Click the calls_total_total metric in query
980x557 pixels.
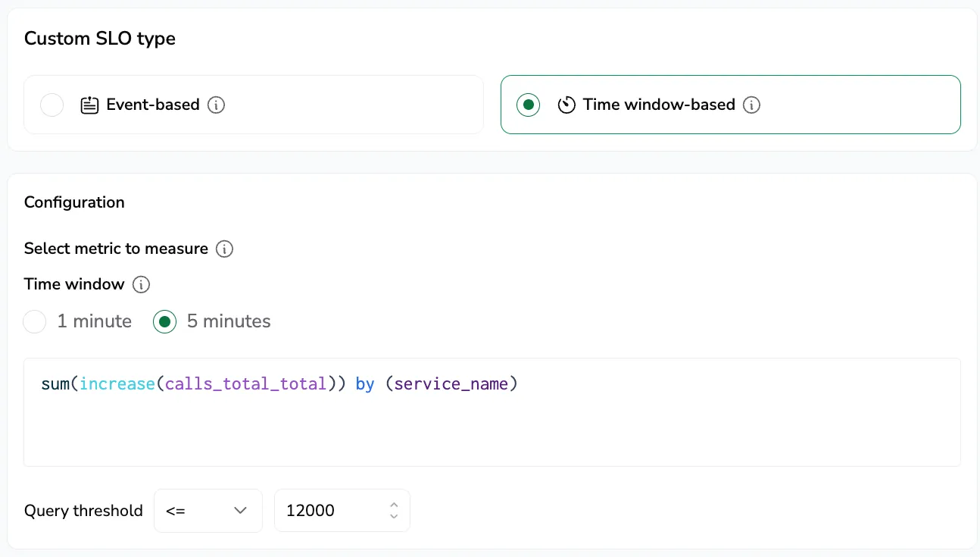click(x=246, y=384)
